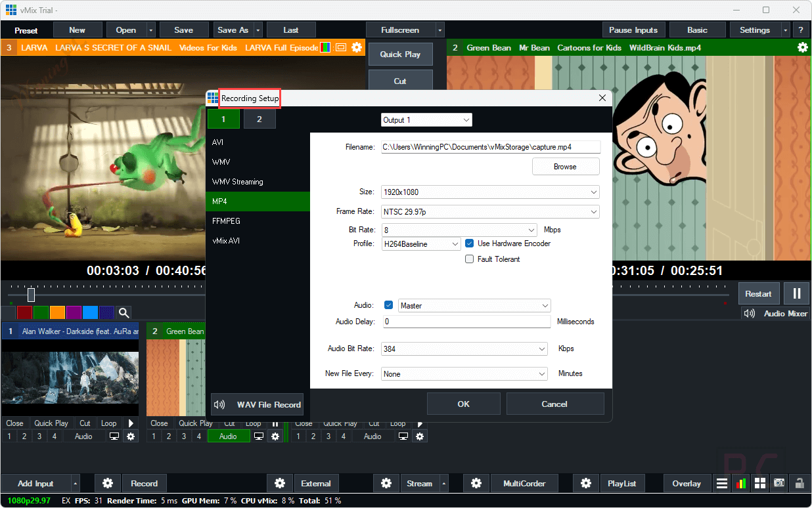The width and height of the screenshot is (812, 508).
Task: Toggle Use Hardware Encoder checkbox
Action: coord(469,243)
